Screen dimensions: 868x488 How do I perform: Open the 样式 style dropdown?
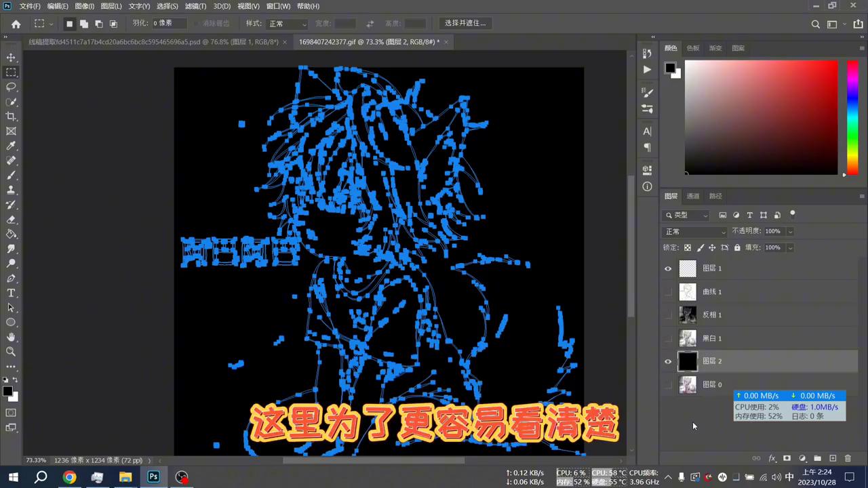point(288,24)
